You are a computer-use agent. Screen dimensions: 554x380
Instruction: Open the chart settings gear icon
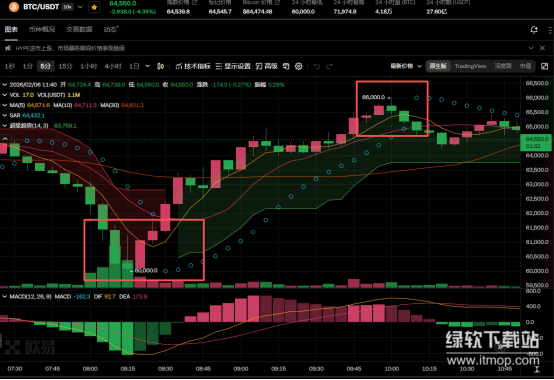[299, 66]
